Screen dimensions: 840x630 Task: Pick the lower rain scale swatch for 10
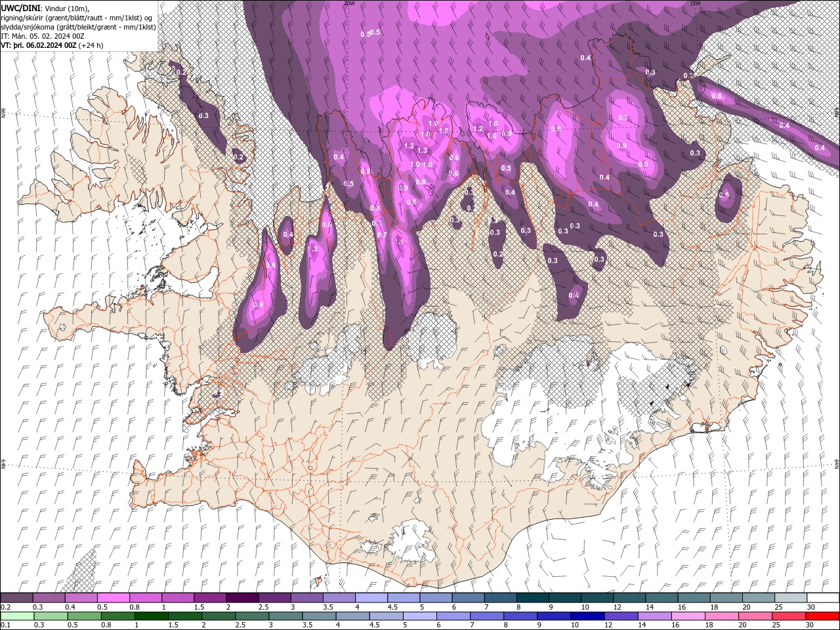pos(587,616)
